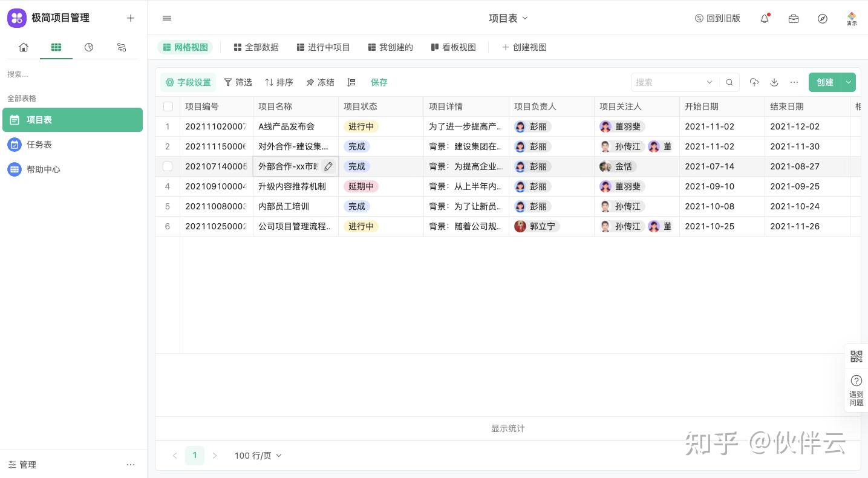Click the 金恬 follower tag
The image size is (868, 478).
[x=618, y=166]
